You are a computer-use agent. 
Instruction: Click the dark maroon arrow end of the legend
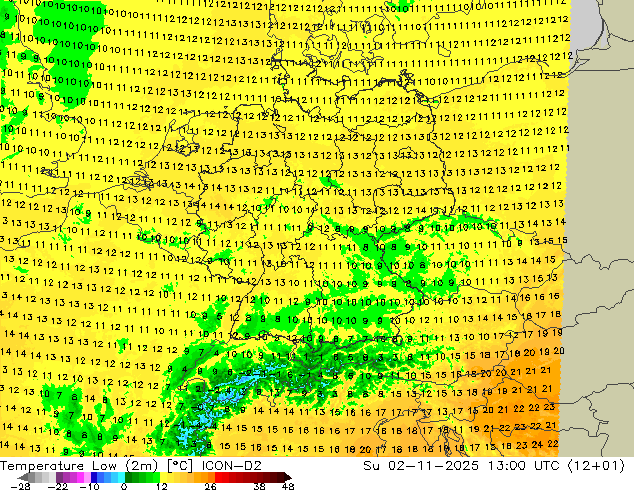pyautogui.click(x=287, y=477)
